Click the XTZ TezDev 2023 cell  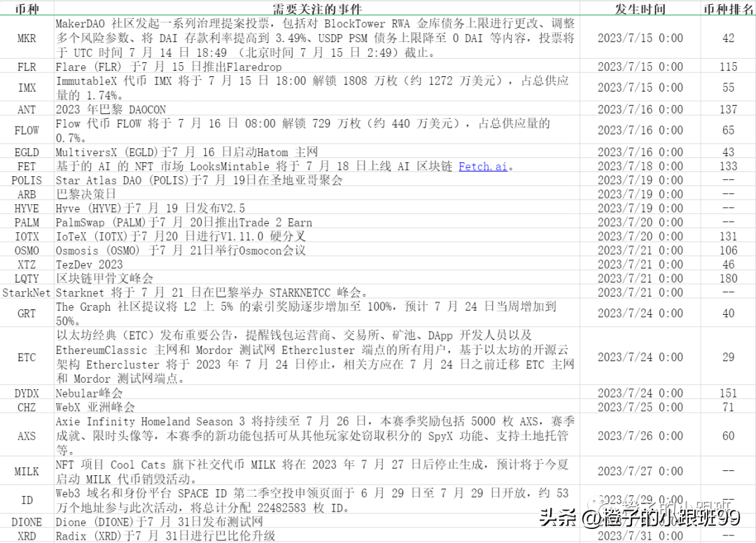coord(317,264)
